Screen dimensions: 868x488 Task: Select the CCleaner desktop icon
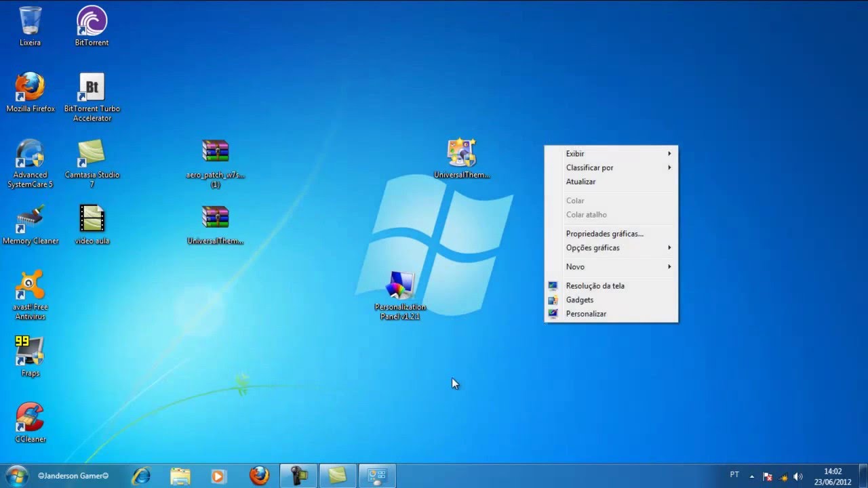pyautogui.click(x=30, y=423)
